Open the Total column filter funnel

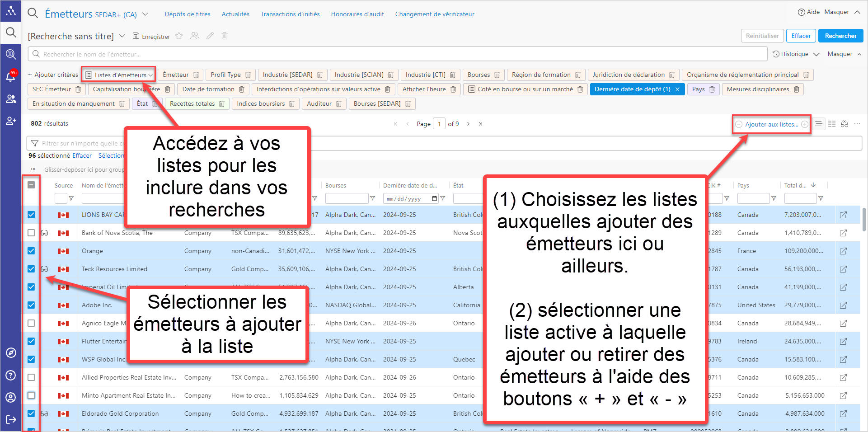[821, 198]
